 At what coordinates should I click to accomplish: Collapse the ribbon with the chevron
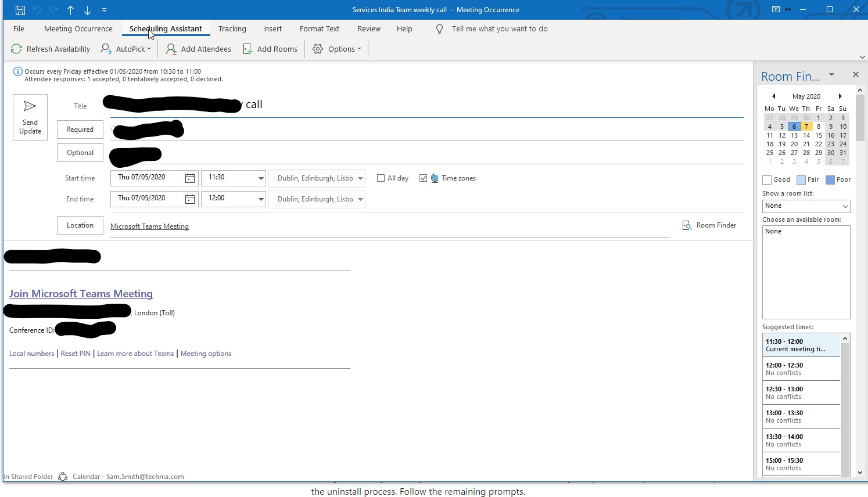pos(862,57)
